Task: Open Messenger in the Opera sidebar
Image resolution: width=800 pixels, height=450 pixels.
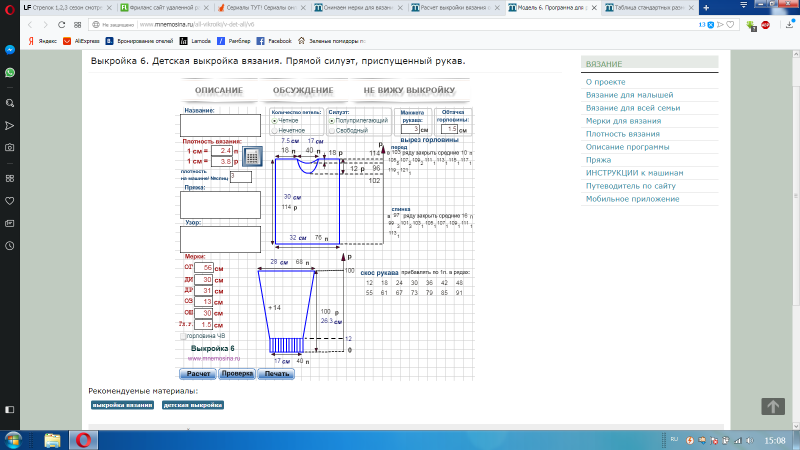Action: [x=9, y=50]
